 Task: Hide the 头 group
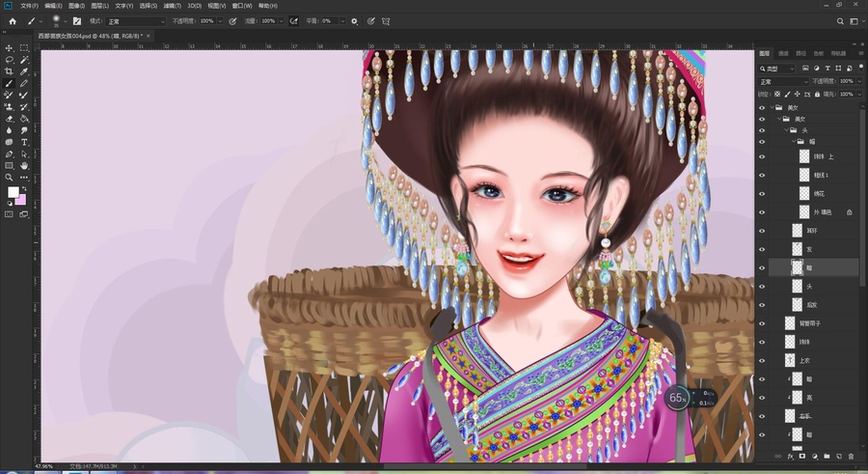click(762, 130)
